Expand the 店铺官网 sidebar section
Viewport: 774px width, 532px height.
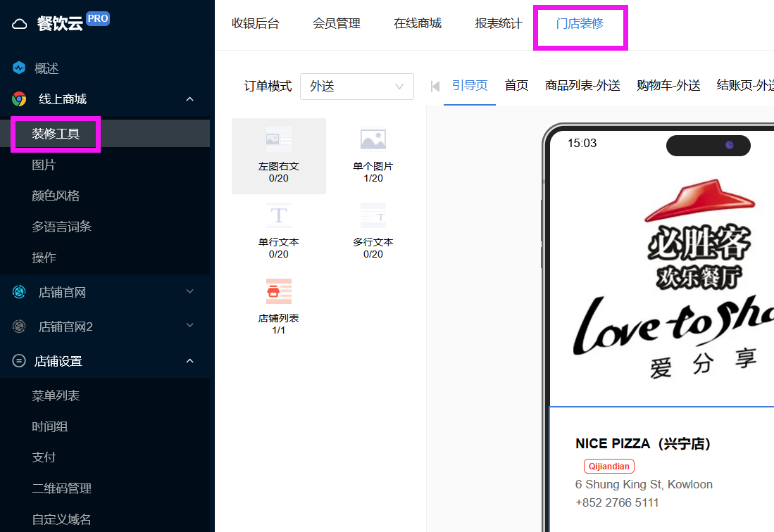[190, 291]
